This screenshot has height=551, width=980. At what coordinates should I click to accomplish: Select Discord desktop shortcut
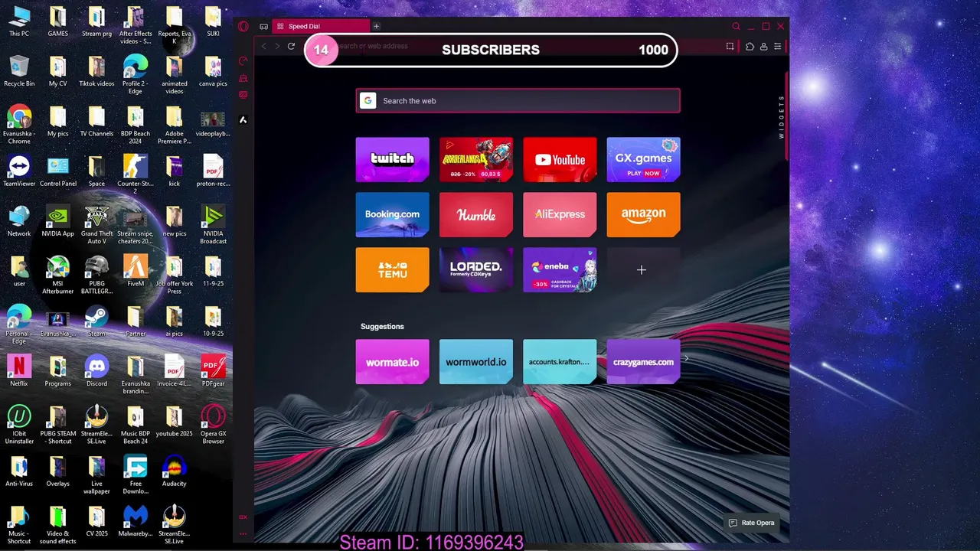click(x=96, y=371)
